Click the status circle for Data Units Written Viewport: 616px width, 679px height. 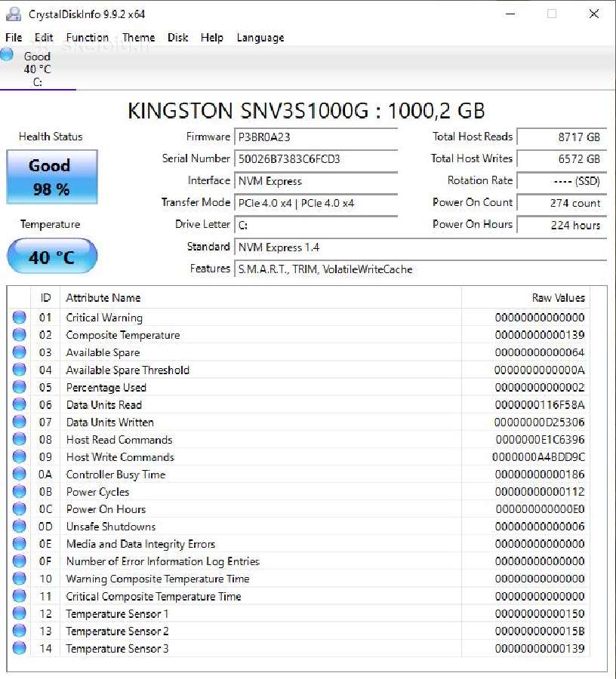point(19,422)
